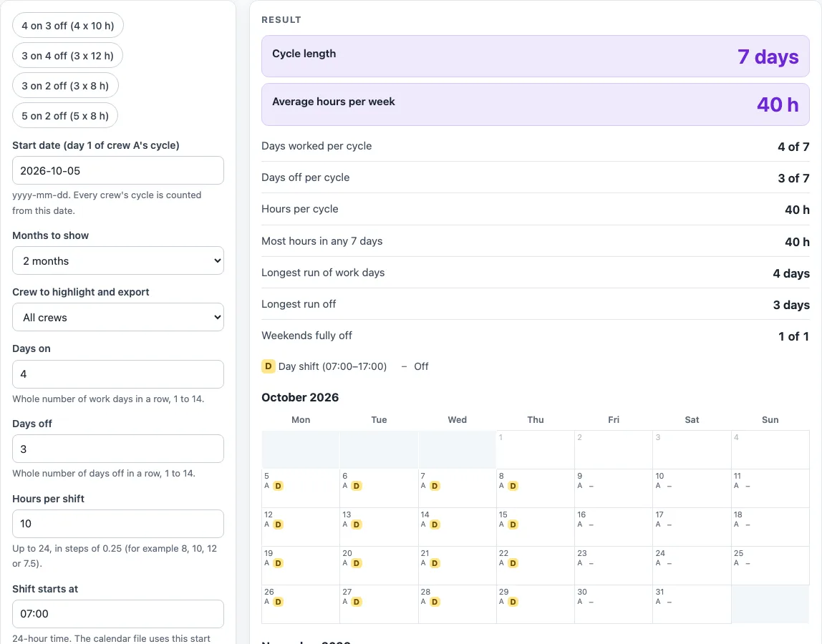822x644 pixels.
Task: Click the 'Most hours in any 7 days' label
Action: pos(322,241)
